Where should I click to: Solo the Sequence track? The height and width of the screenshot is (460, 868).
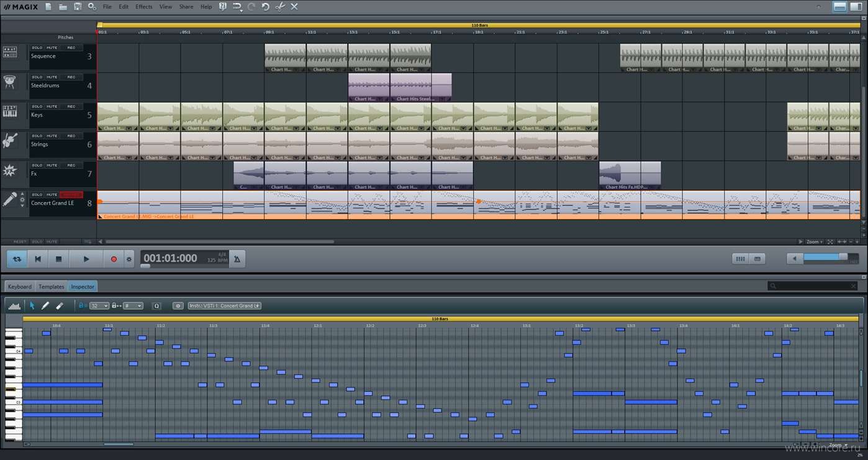click(37, 48)
